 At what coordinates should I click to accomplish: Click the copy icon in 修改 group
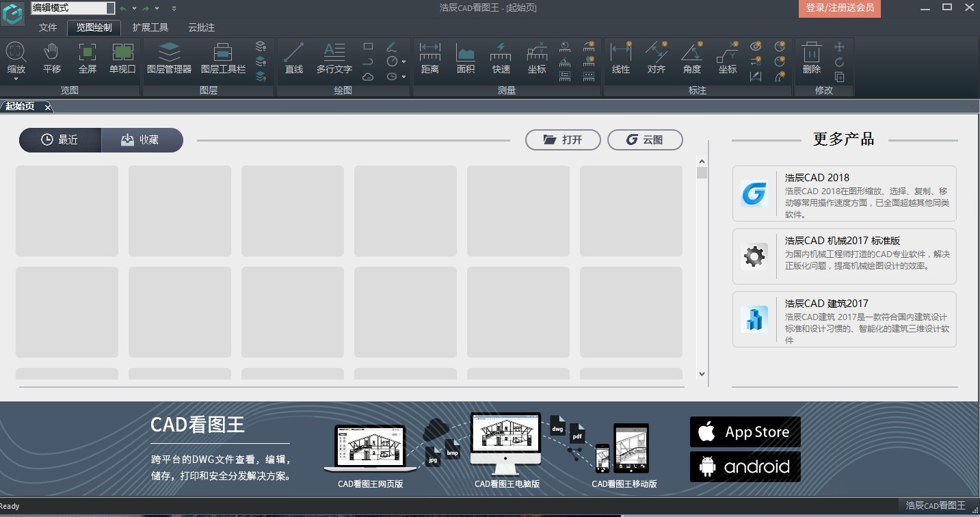pos(840,77)
